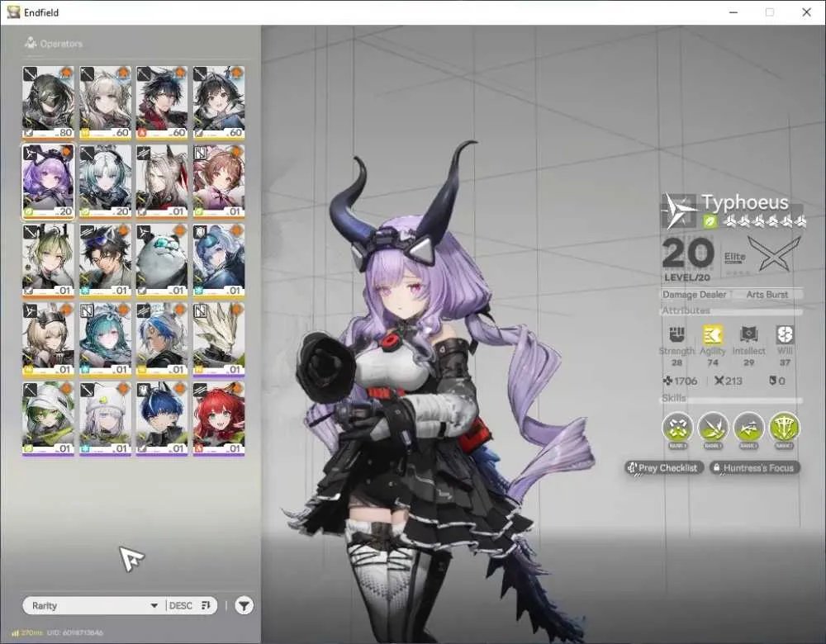
Task: Click the HP cross icon beside 1706
Action: point(667,381)
